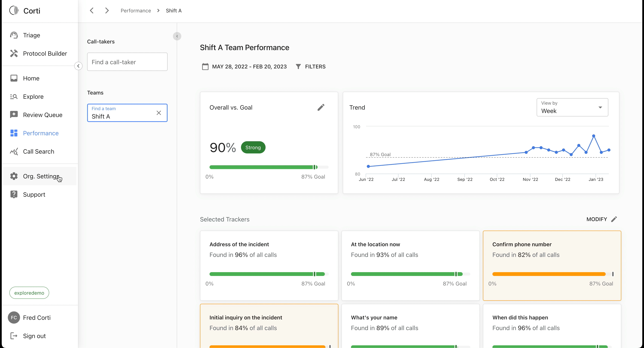This screenshot has height=348, width=644.
Task: Open the date range picker
Action: point(244,67)
